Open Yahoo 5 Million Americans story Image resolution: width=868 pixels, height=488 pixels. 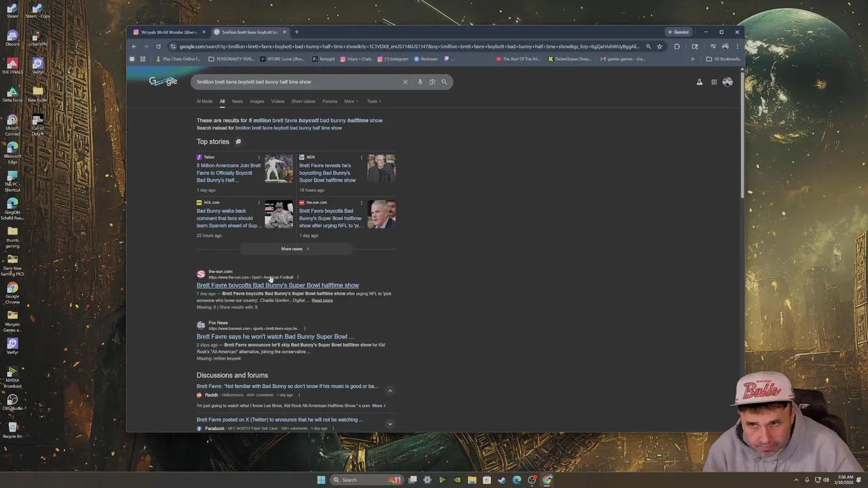point(229,173)
